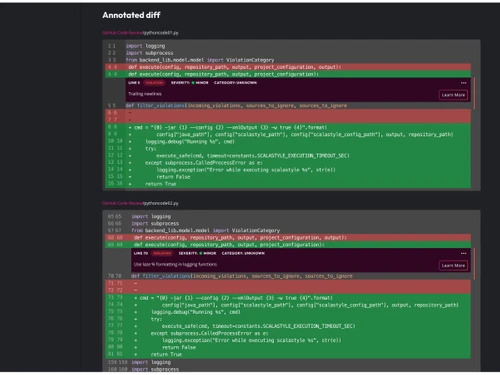Click the VIOLATION badge on LINE 70
The height and width of the screenshot is (375, 500).
[x=162, y=253]
